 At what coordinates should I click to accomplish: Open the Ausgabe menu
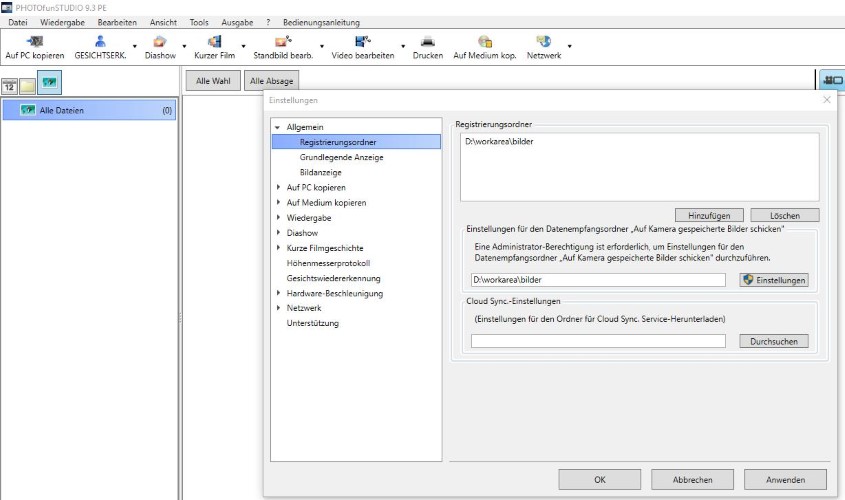[x=237, y=22]
